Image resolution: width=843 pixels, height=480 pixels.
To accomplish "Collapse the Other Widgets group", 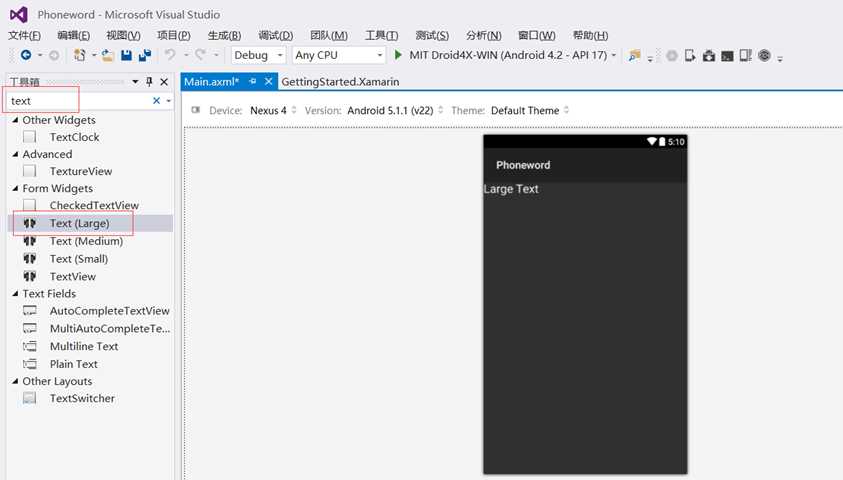I will click(15, 120).
